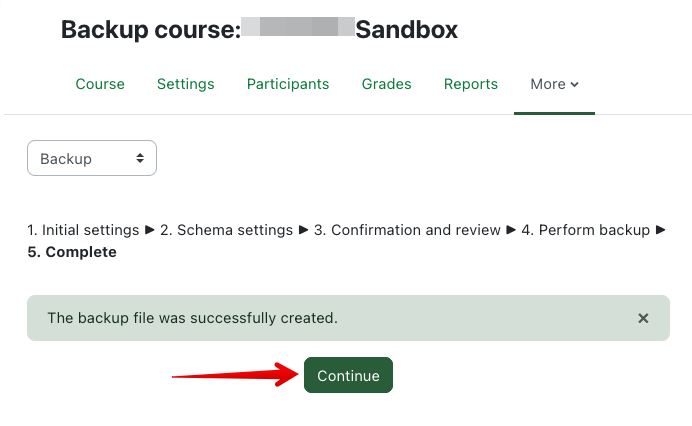Select the Grades tab
Image resolution: width=692 pixels, height=426 pixels.
pyautogui.click(x=386, y=84)
